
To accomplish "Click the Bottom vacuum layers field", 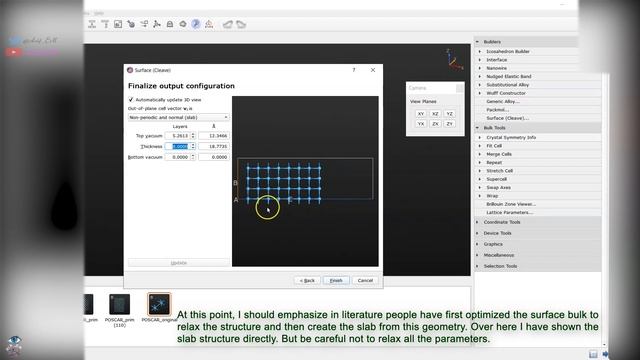I will click(178, 157).
